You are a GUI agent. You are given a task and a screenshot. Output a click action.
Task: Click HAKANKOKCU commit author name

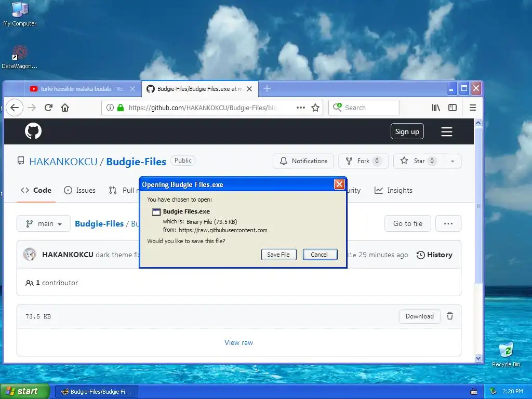(68, 255)
